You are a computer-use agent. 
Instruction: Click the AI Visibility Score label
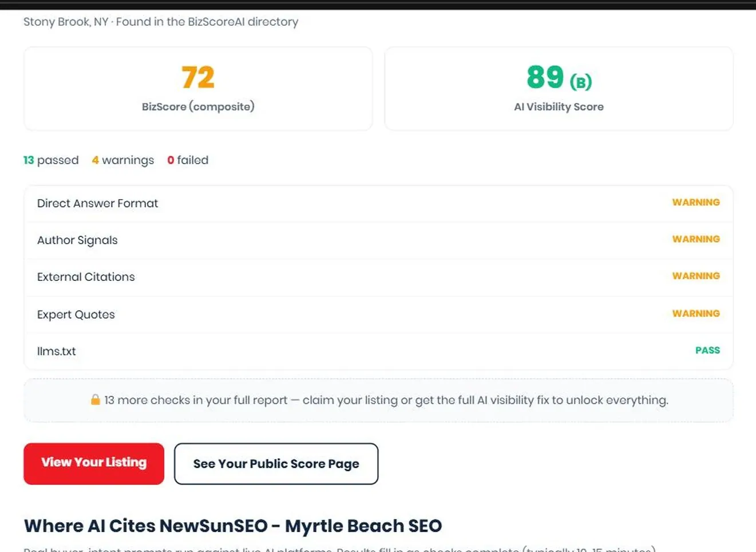pyautogui.click(x=559, y=106)
